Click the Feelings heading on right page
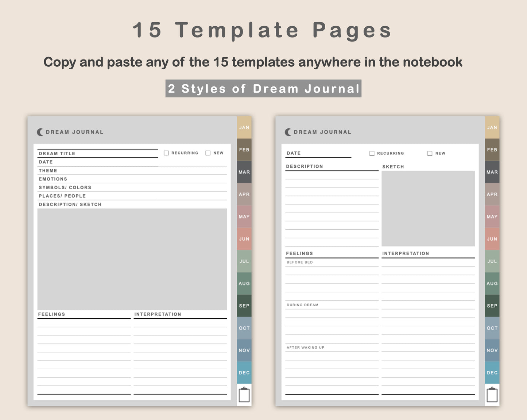 [299, 253]
